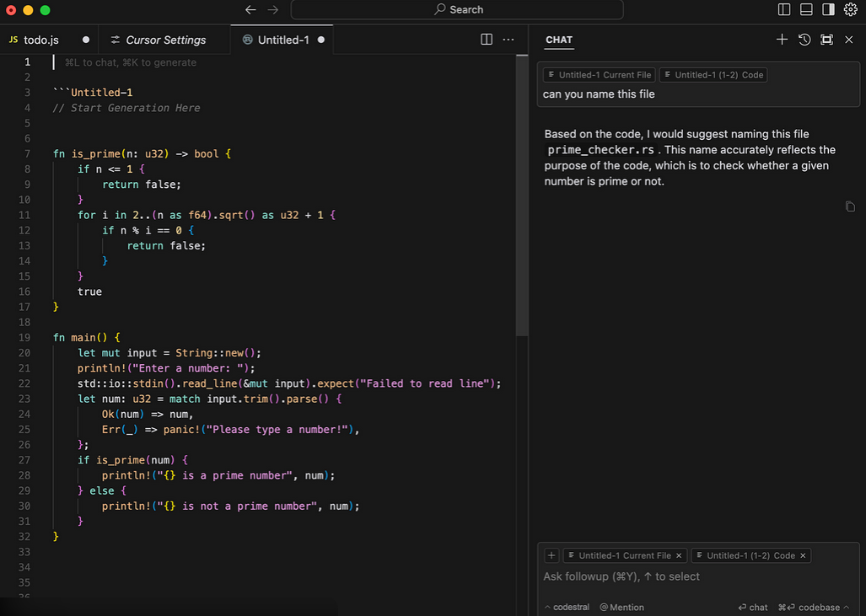Add context with plus button in chat input
The height and width of the screenshot is (616, 866).
click(x=551, y=556)
